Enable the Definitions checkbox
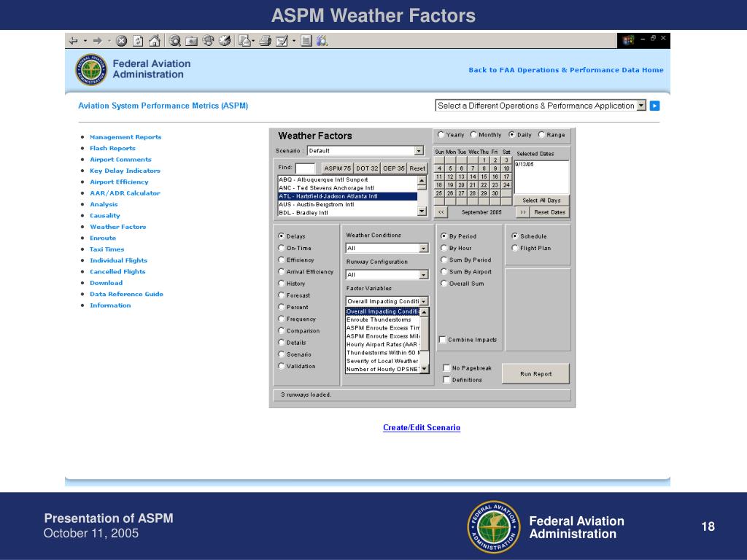Screen dimensions: 747x560 (446, 379)
